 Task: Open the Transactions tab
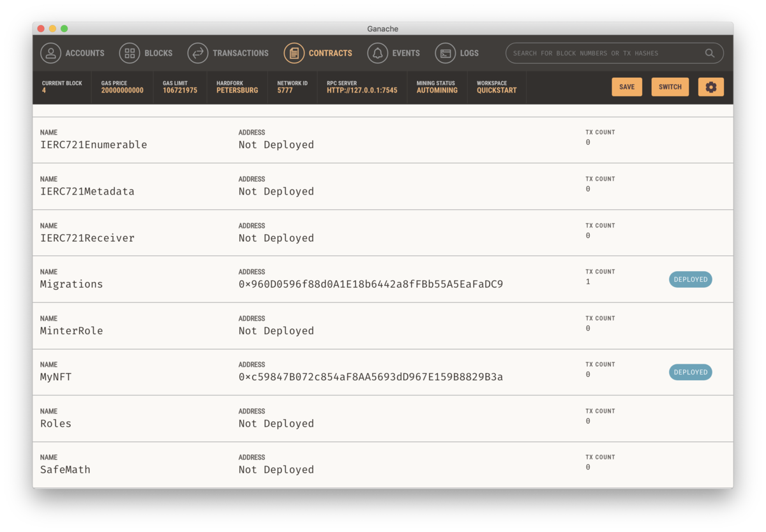(x=241, y=53)
